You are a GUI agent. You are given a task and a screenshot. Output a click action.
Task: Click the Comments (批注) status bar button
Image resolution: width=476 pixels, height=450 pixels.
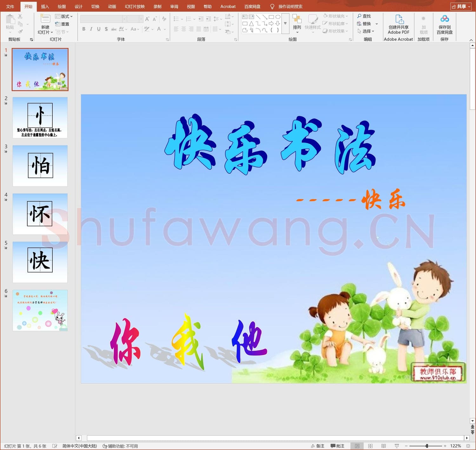click(x=337, y=446)
